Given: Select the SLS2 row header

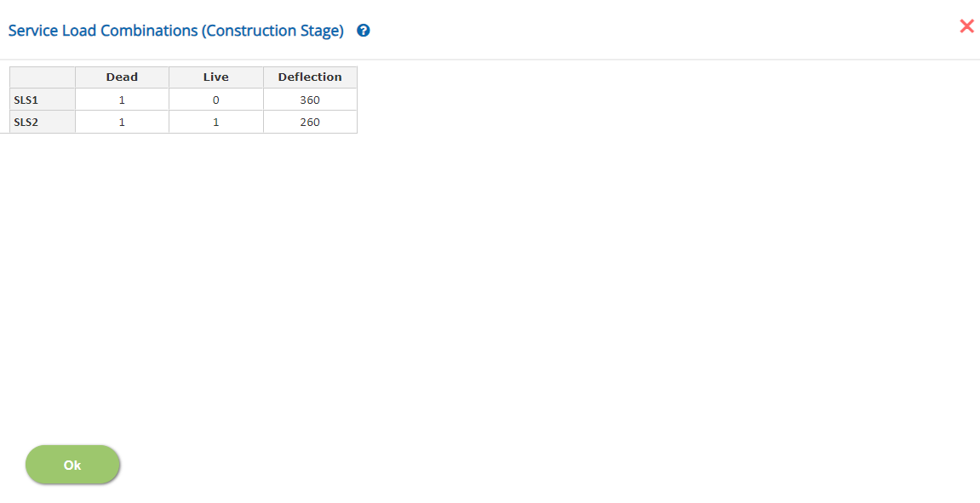Looking at the screenshot, I should coord(43,122).
